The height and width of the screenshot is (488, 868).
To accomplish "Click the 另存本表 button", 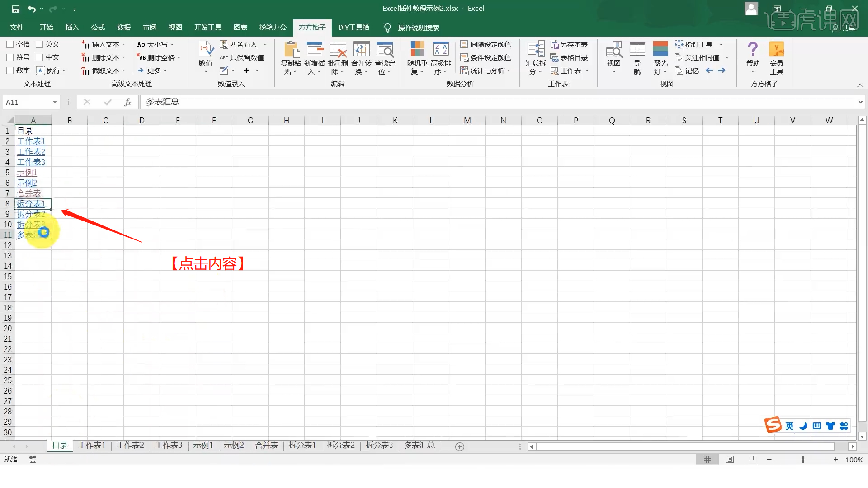I will 569,44.
